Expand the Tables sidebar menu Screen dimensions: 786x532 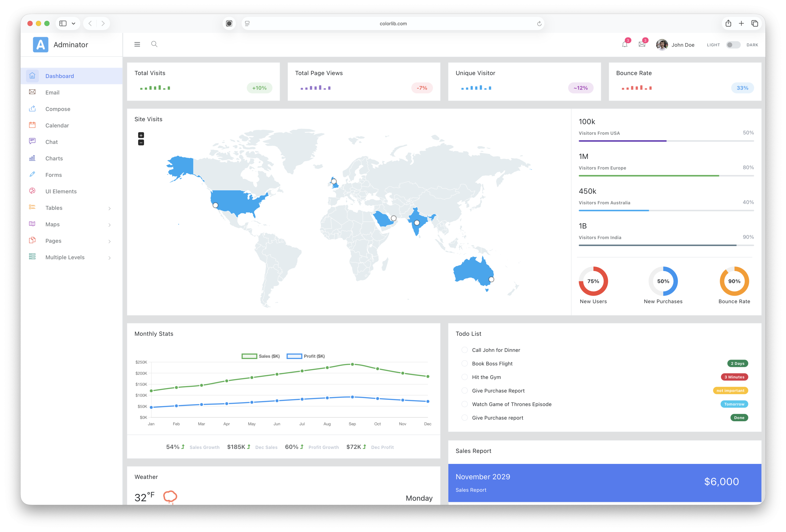pyautogui.click(x=54, y=207)
